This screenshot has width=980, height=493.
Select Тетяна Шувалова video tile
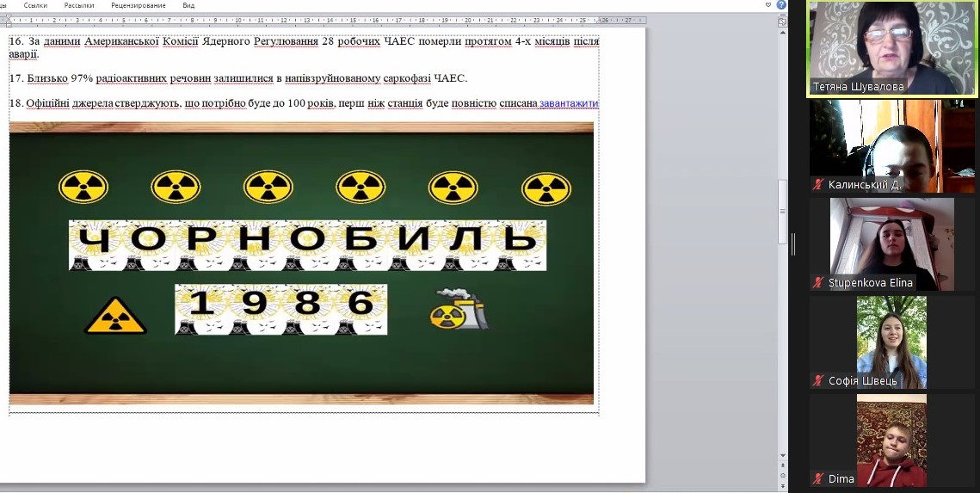pos(892,49)
